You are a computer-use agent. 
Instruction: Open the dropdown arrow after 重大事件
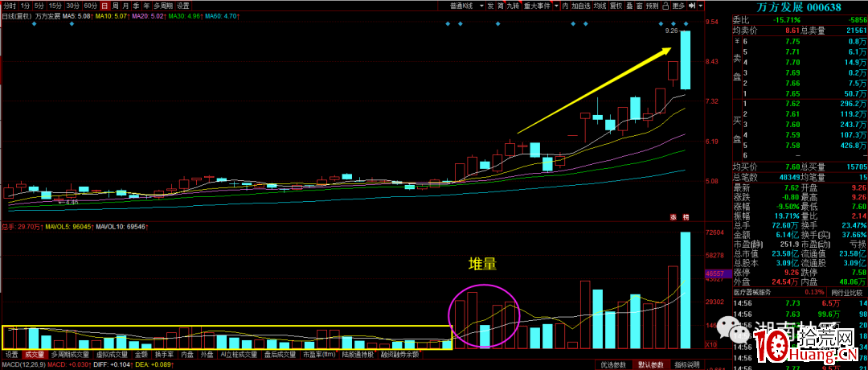click(x=556, y=6)
